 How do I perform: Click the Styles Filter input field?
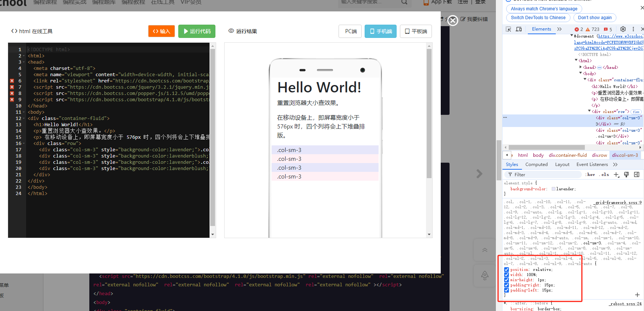point(543,174)
